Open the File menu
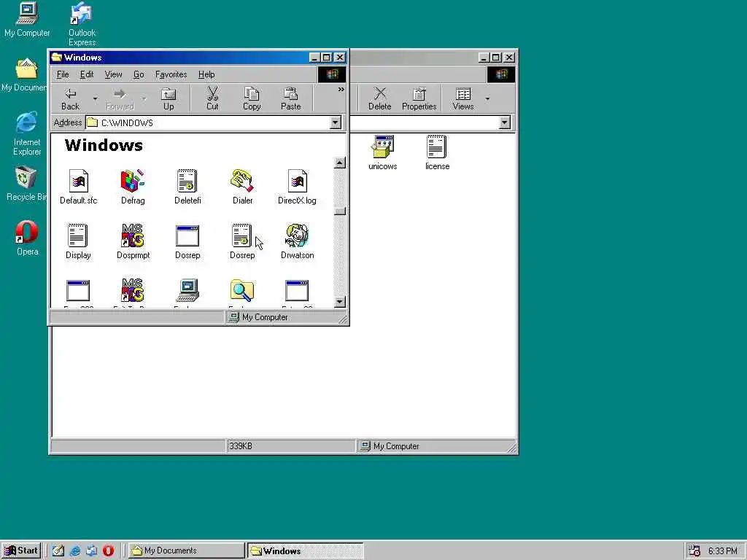The image size is (747, 560). pyautogui.click(x=63, y=74)
